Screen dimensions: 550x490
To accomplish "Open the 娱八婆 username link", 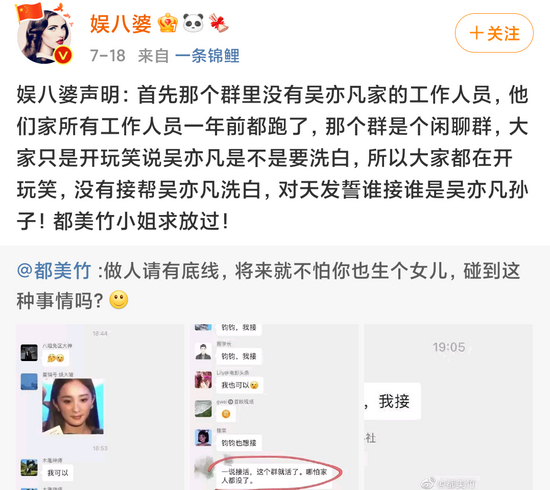I will [121, 24].
